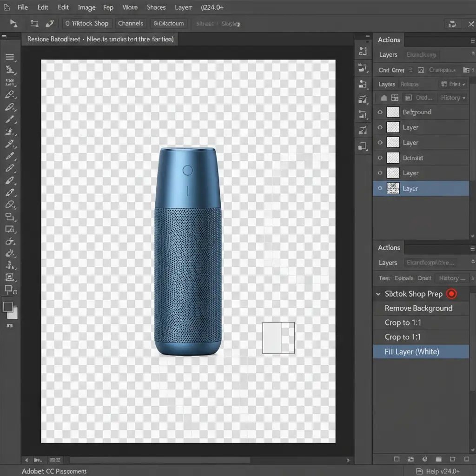Click the foreground color swatch
Image resolution: width=476 pixels, height=476 pixels.
click(x=8, y=307)
